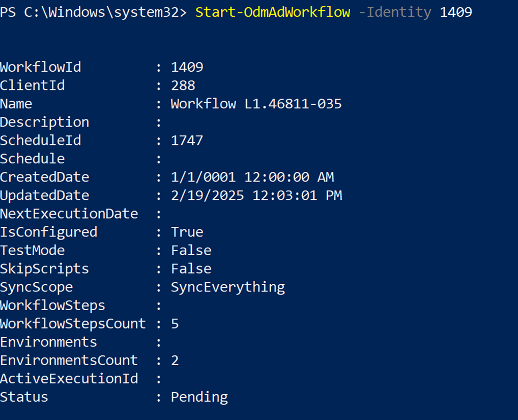Click the ClientId value 288
This screenshot has width=518, height=420.
(x=183, y=85)
